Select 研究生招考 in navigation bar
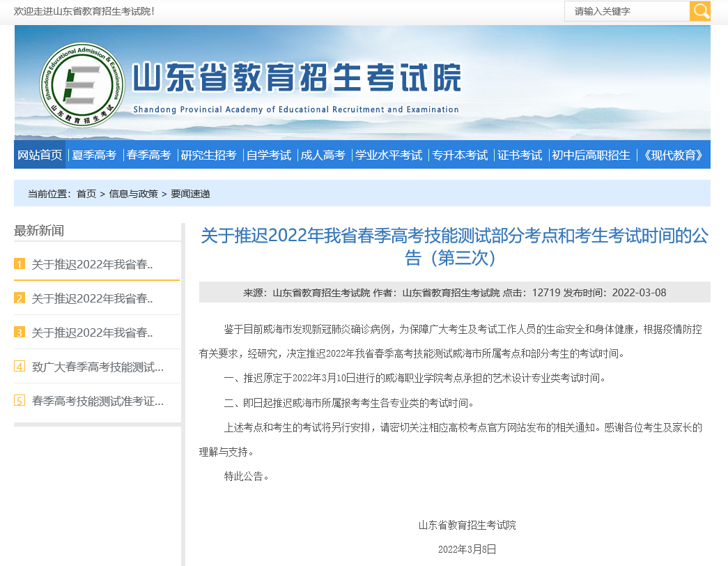The height and width of the screenshot is (566, 728). (x=208, y=155)
